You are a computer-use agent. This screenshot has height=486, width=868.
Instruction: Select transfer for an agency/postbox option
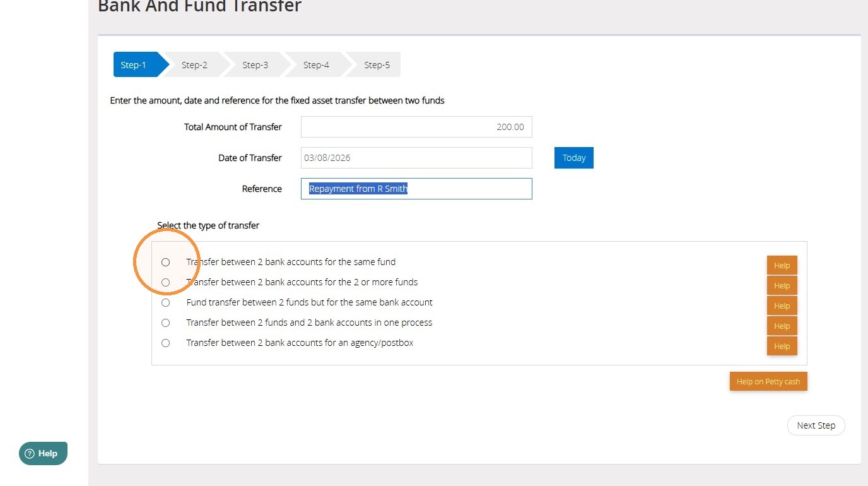click(165, 343)
